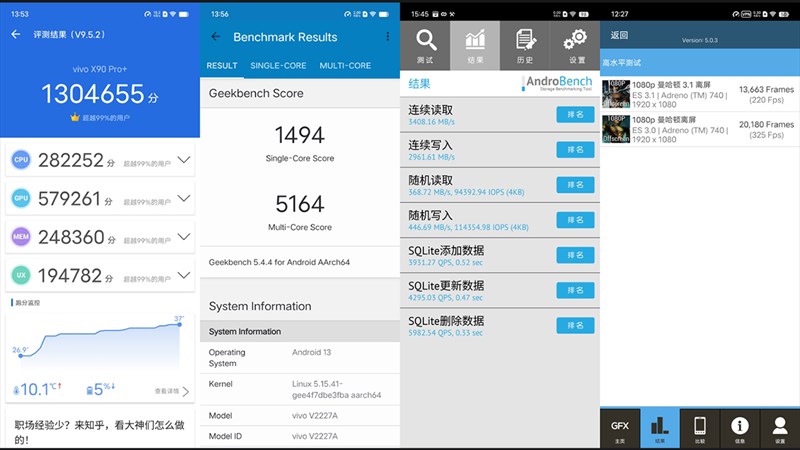The image size is (800, 450).
Task: Click the vivo X90 Pro+ device name
Action: pos(100,69)
